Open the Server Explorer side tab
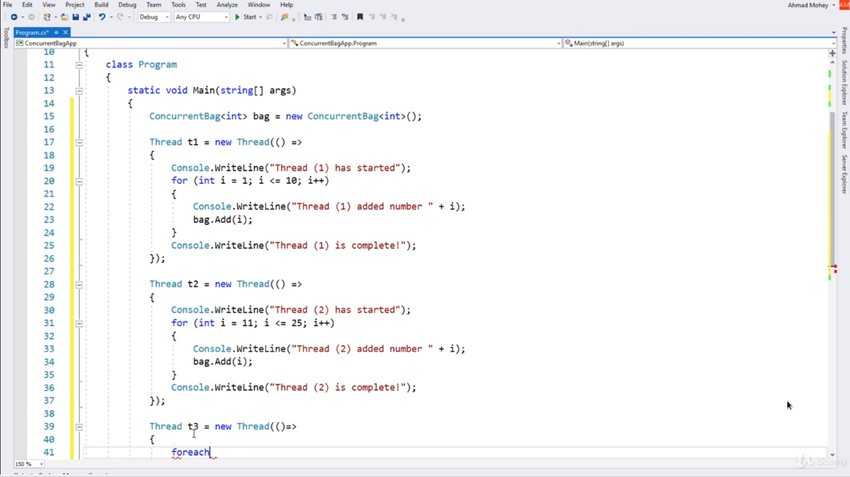This screenshot has width=850, height=477. 844,174
